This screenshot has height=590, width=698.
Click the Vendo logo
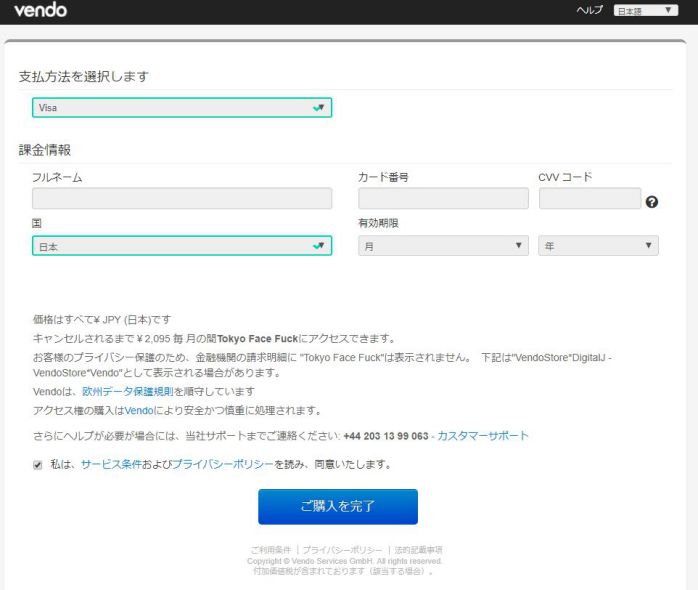41,10
